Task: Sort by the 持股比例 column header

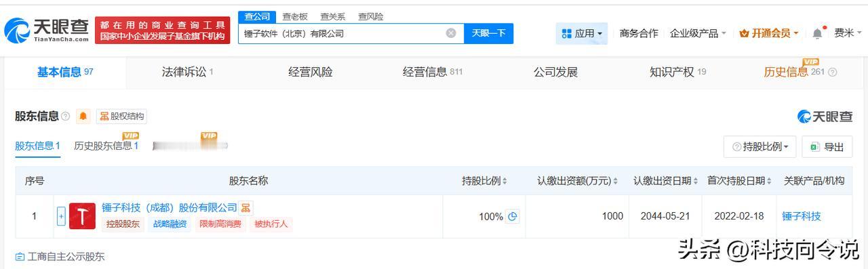Action: (485, 181)
